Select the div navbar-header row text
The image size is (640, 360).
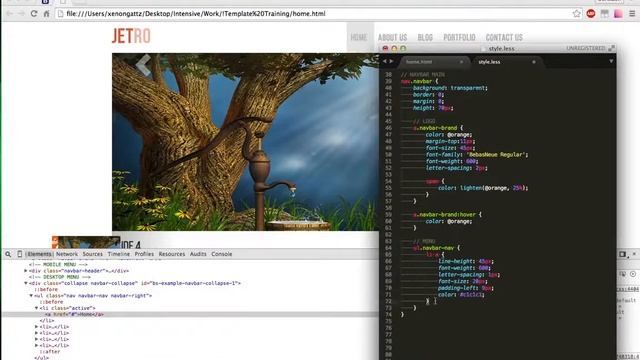(x=78, y=271)
